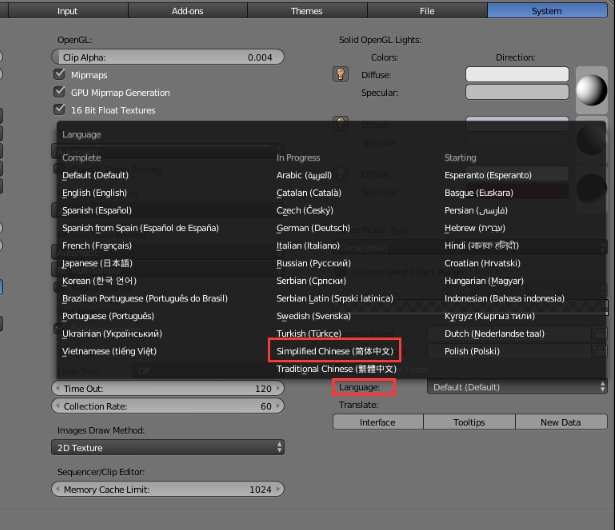This screenshot has height=530, width=616.
Task: Decrease Collection Rate with left arrow
Action: (58, 406)
